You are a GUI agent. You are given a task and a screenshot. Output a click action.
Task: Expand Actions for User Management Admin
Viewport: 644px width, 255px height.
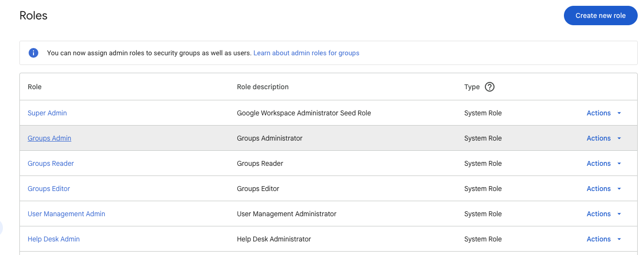604,214
